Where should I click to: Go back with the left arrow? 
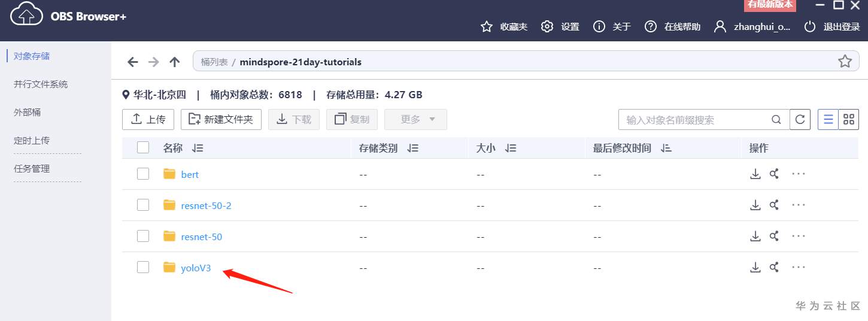tap(133, 62)
